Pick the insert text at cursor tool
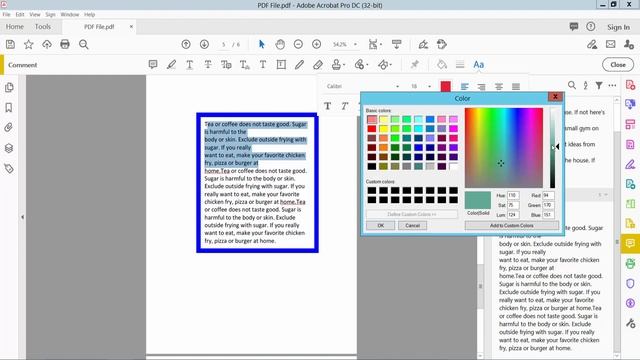 tap(244, 64)
